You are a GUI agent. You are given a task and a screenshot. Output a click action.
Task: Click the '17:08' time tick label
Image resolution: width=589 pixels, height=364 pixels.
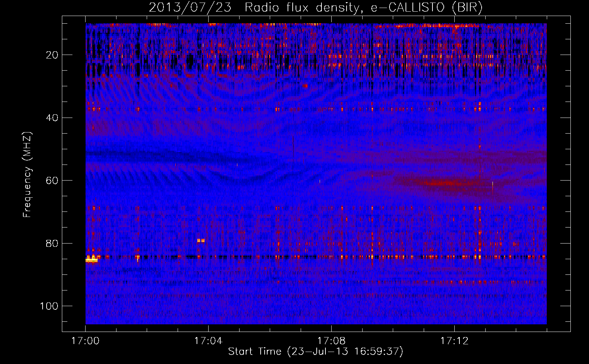331,341
